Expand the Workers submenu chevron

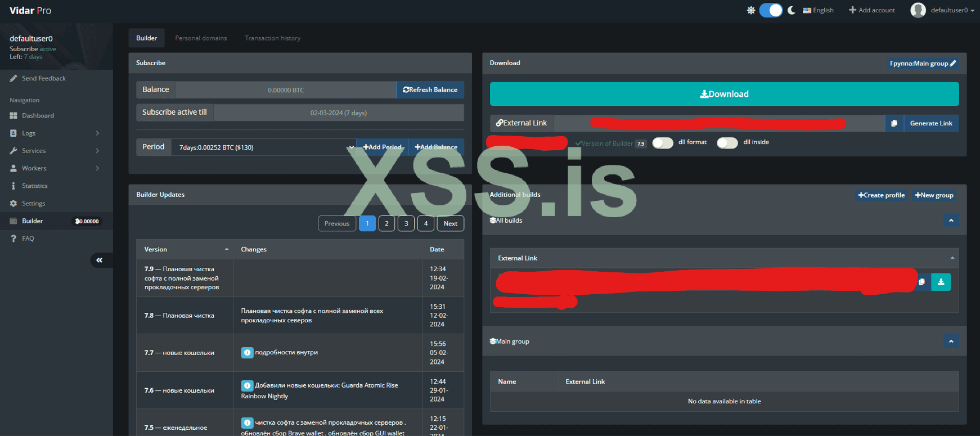(97, 168)
